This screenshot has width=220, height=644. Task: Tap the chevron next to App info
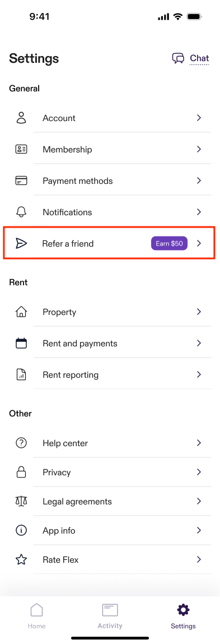(199, 531)
